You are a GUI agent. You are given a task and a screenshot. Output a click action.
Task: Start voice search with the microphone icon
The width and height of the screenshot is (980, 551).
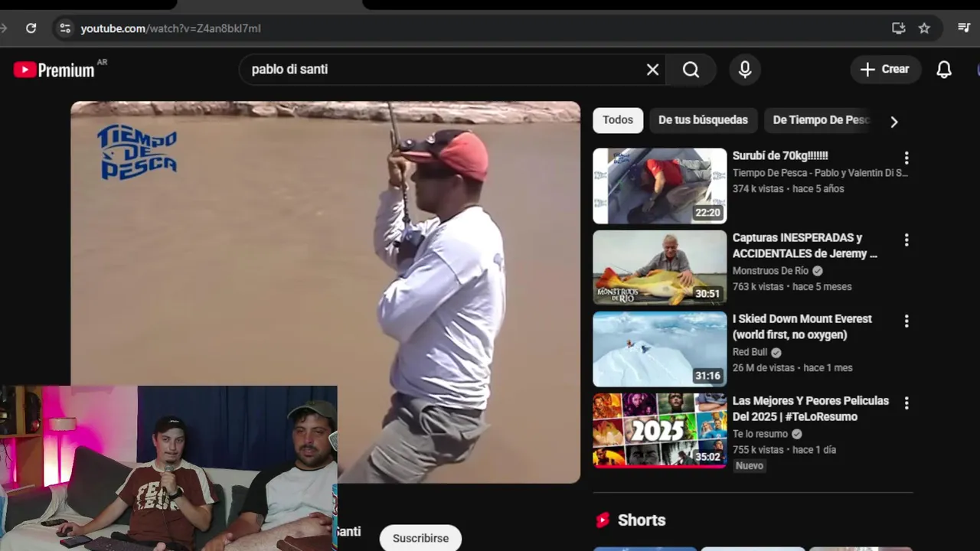[745, 70]
